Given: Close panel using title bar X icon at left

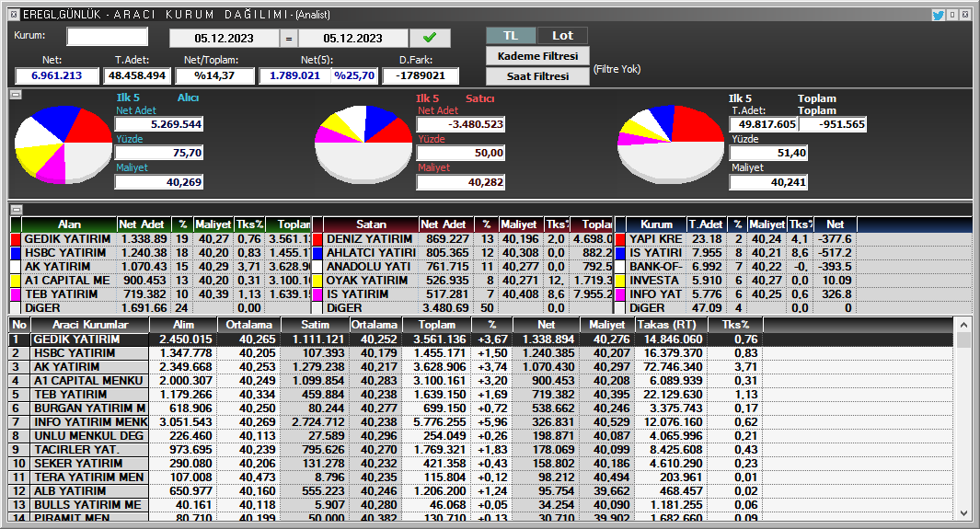Looking at the screenshot, I should (x=14, y=15).
